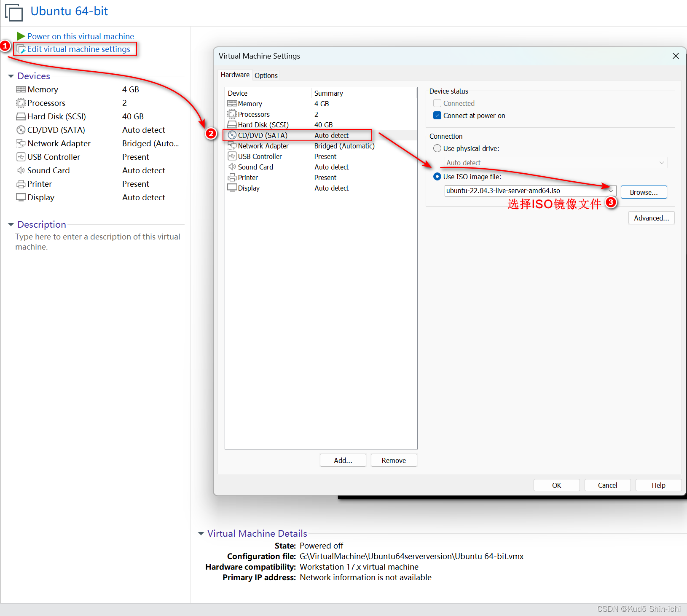Select Hard Disk (SCSI) row in settings list

321,125
